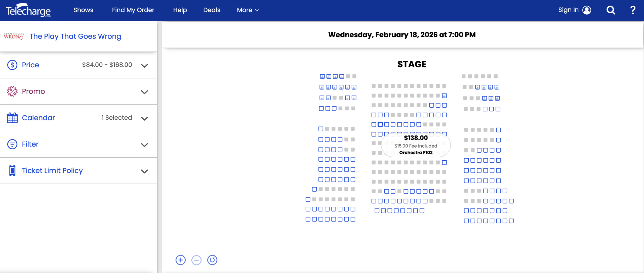Click the Calendar icon in sidebar
This screenshot has width=644, height=273.
point(12,118)
